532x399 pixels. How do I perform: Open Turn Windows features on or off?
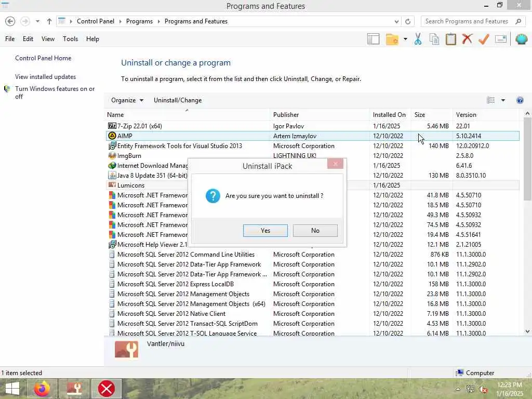click(x=55, y=92)
